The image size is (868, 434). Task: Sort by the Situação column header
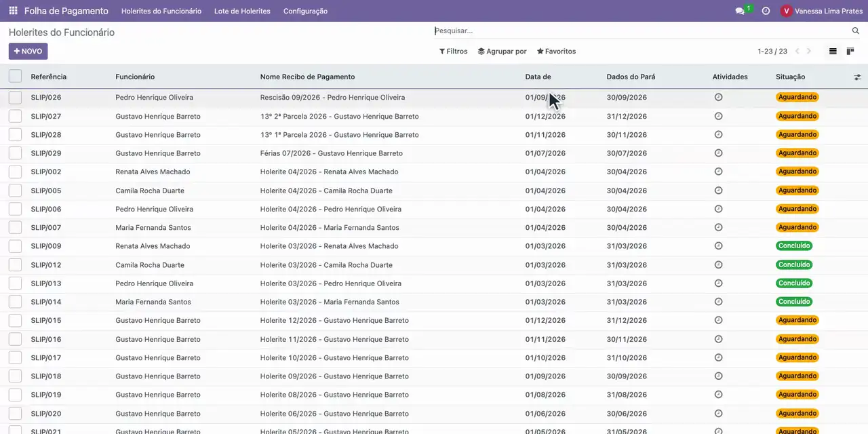pos(791,77)
